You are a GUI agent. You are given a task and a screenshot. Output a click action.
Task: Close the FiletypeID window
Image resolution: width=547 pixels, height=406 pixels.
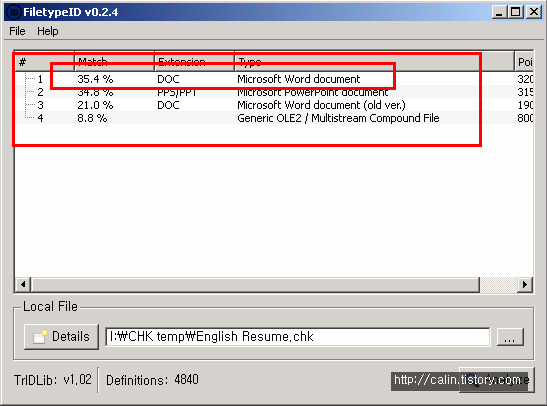(x=534, y=12)
